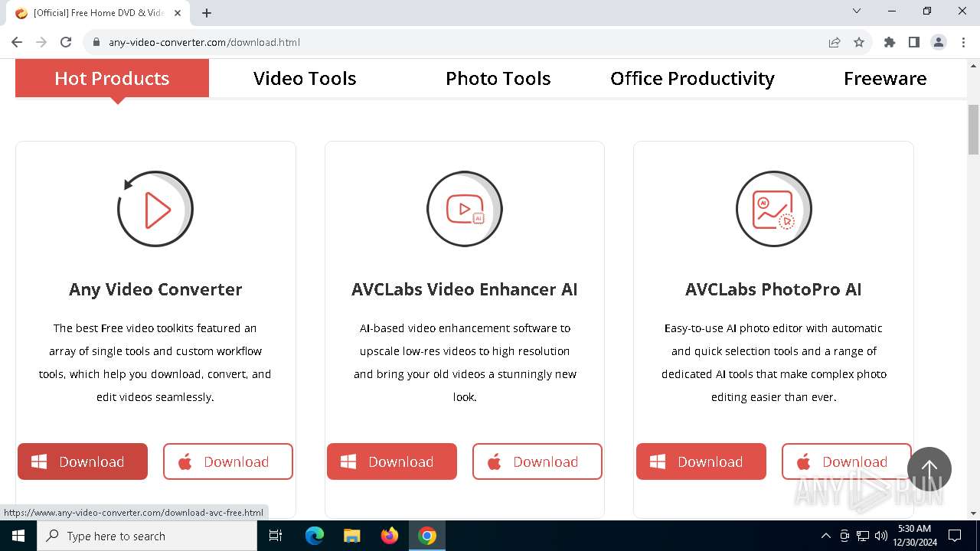Click the scroll-to-top arrow button

[x=929, y=469]
